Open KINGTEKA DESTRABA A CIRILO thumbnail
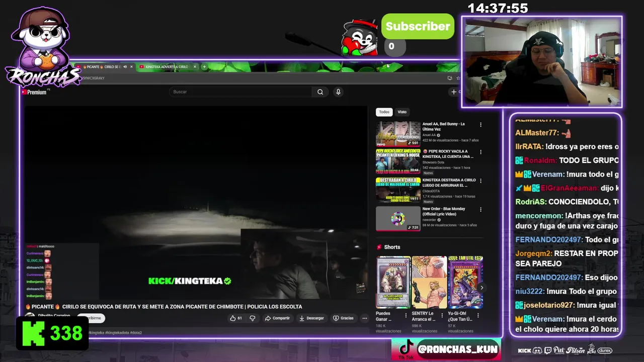The height and width of the screenshot is (362, 644). pos(398,190)
